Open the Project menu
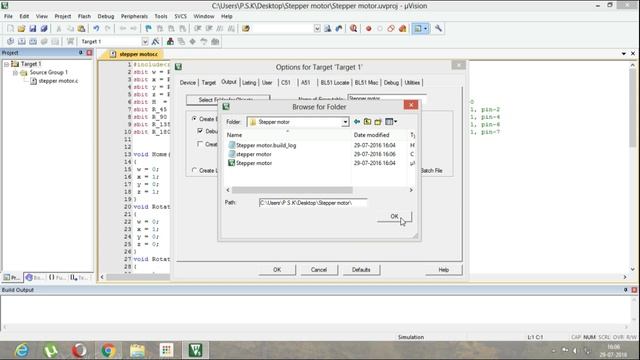Image resolution: width=640 pixels, height=360 pixels. pyautogui.click(x=62, y=16)
